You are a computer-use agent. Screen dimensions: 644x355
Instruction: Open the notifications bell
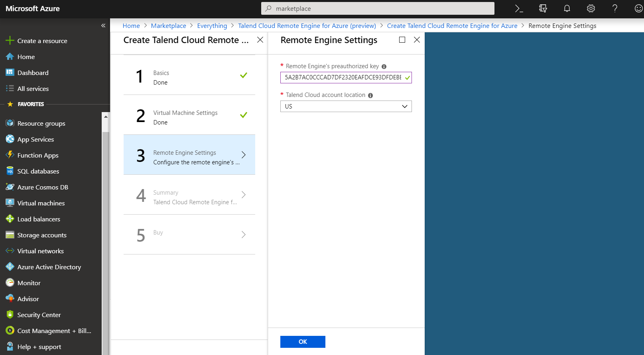point(567,8)
